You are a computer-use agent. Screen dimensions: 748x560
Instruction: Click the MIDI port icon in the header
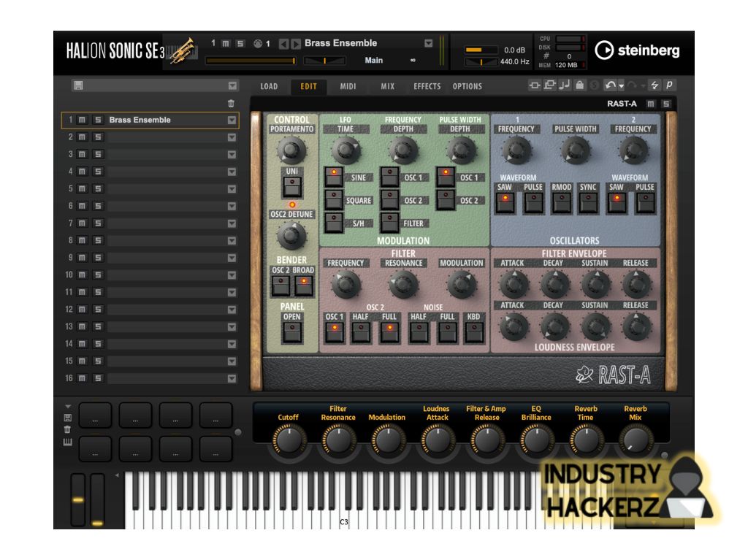258,44
